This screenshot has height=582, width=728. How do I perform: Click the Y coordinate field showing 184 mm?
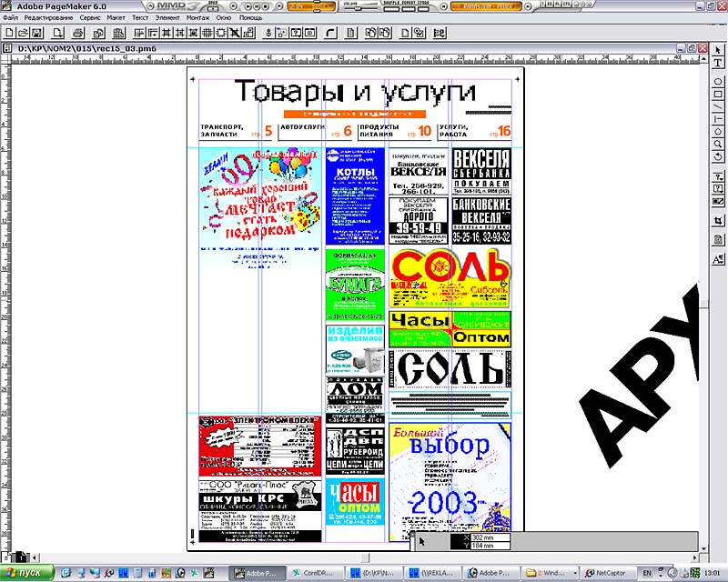click(490, 546)
